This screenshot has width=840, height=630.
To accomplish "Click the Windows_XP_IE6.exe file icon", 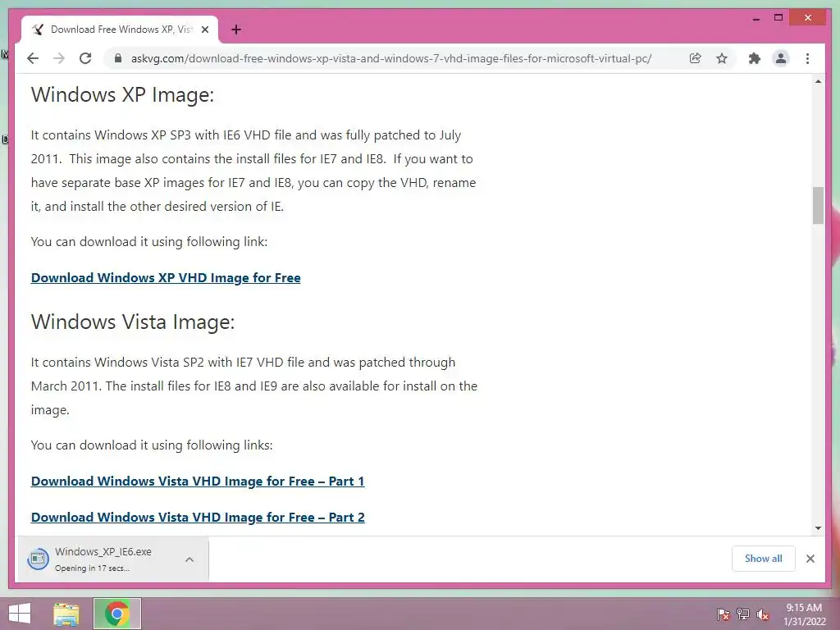I will (38, 559).
